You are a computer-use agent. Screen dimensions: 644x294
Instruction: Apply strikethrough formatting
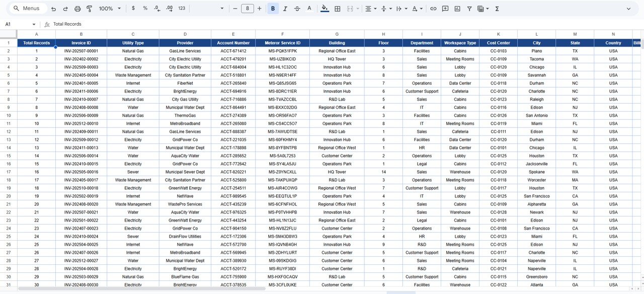(297, 9)
